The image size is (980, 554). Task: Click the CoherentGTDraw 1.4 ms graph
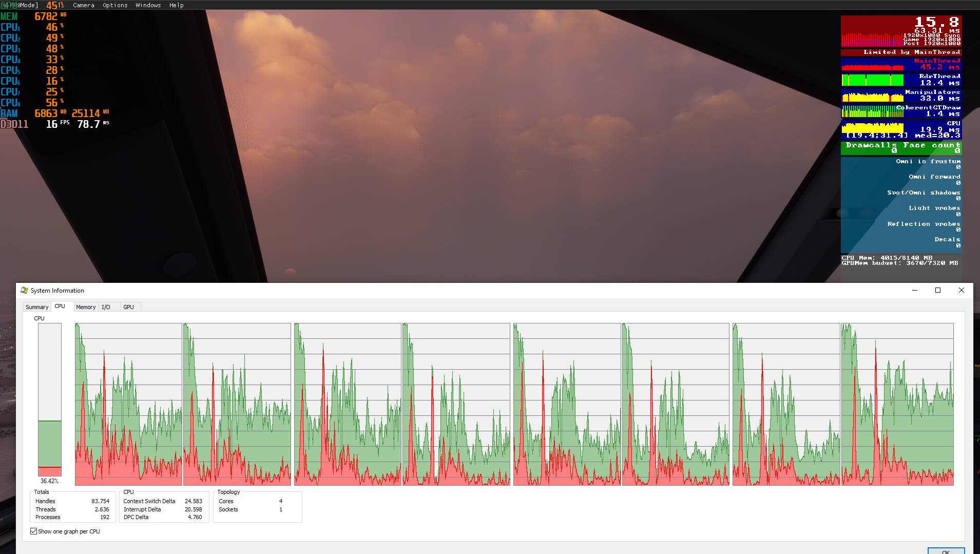coord(901,111)
